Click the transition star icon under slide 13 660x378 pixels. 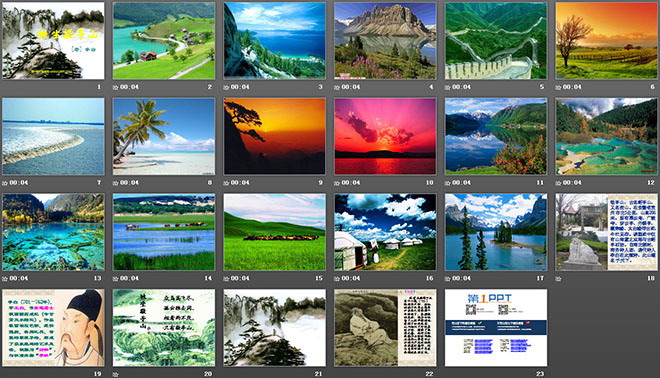[x=5, y=278]
